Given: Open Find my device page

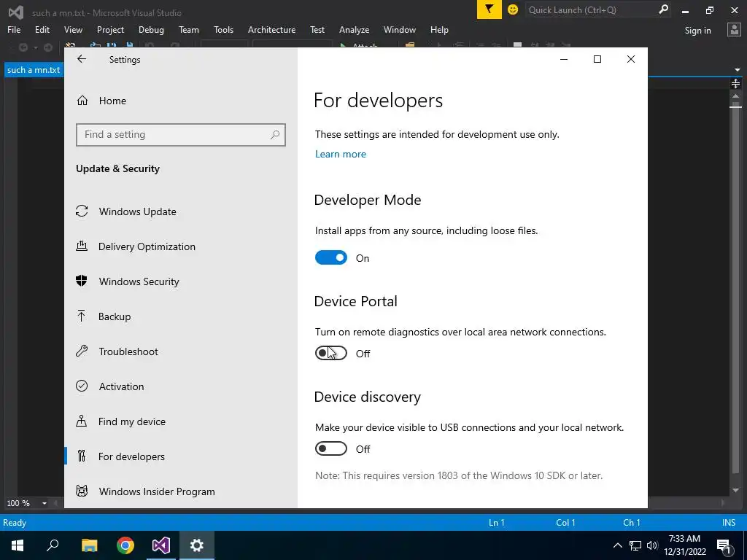Looking at the screenshot, I should pos(131,421).
